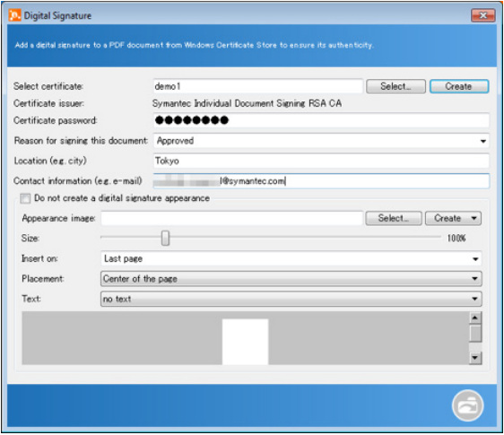The height and width of the screenshot is (435, 504).
Task: Click the Contact information email field
Action: (321, 181)
